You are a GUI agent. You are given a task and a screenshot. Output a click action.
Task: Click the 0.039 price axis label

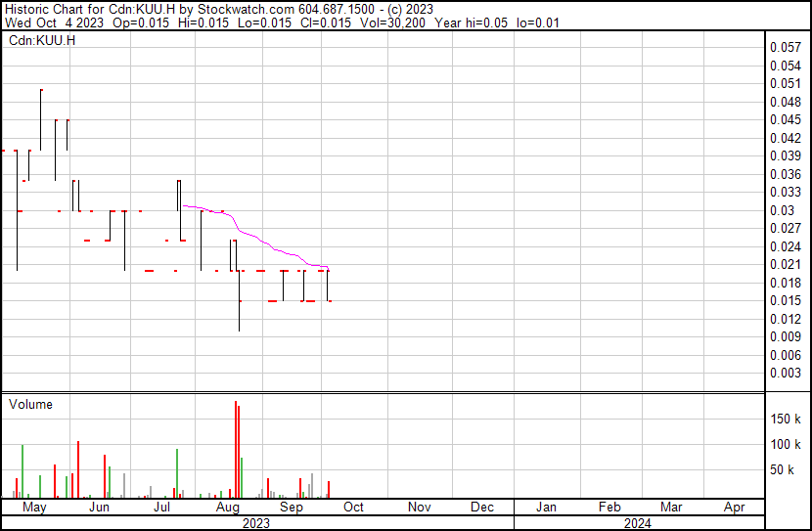[786, 155]
